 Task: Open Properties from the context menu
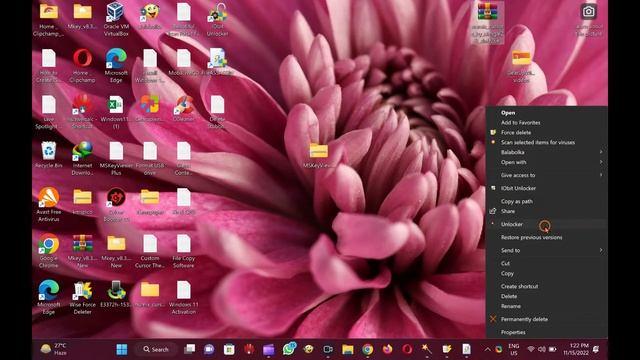tap(546, 332)
